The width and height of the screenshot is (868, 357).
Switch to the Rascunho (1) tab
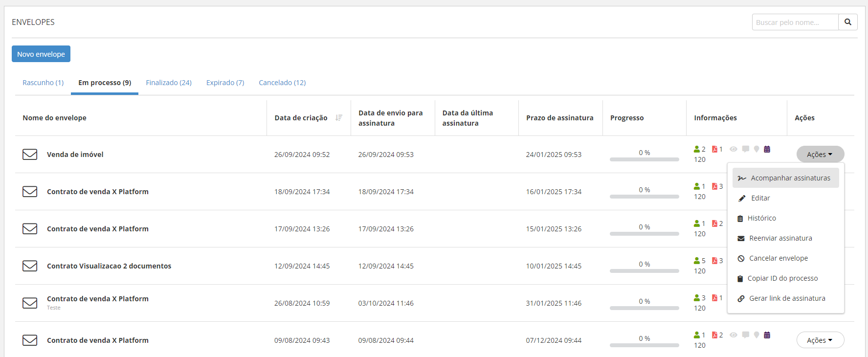43,83
